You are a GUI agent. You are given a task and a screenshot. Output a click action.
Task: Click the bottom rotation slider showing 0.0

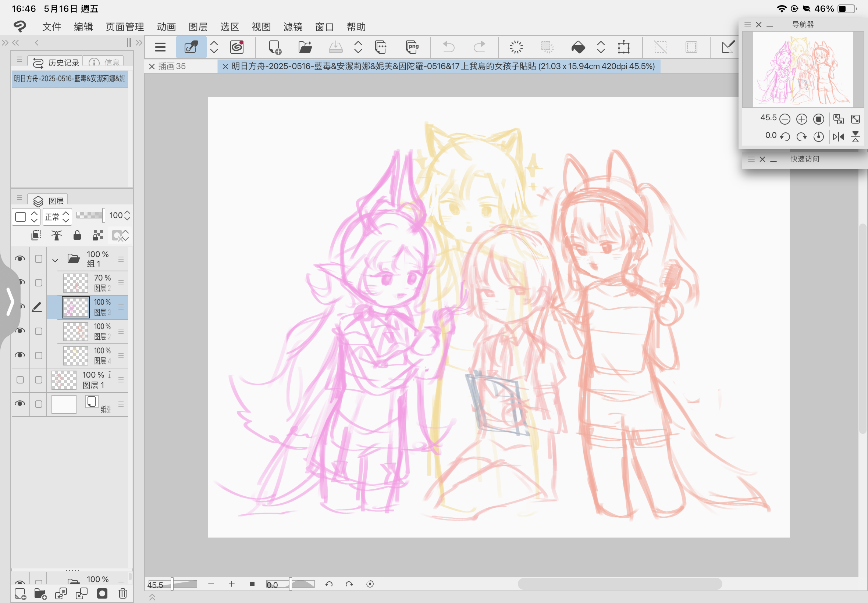[x=290, y=584]
